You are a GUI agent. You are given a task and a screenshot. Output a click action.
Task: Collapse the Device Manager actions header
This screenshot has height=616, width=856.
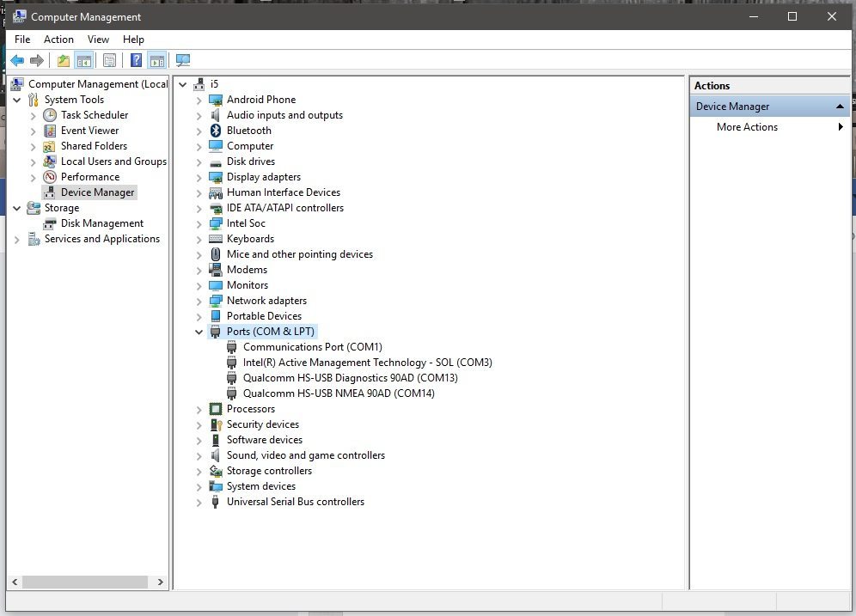[x=840, y=107]
